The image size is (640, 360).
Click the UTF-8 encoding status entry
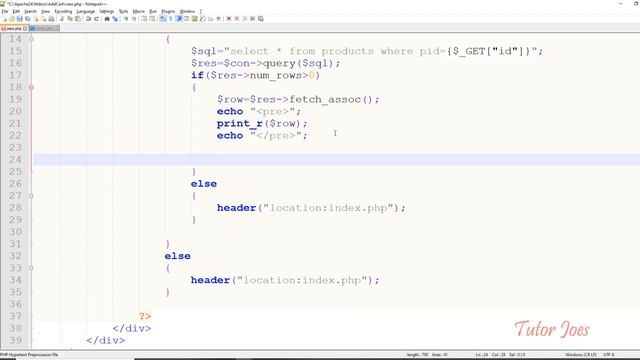click(609, 355)
